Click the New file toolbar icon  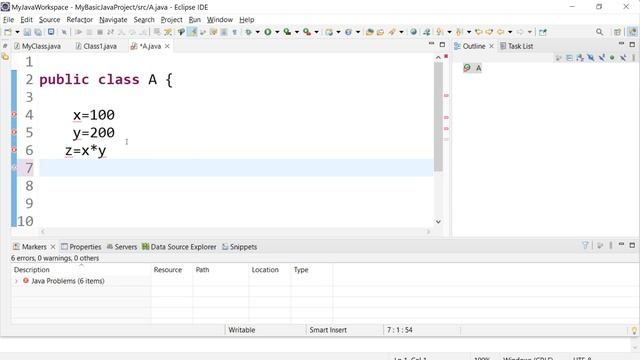click(x=7, y=32)
